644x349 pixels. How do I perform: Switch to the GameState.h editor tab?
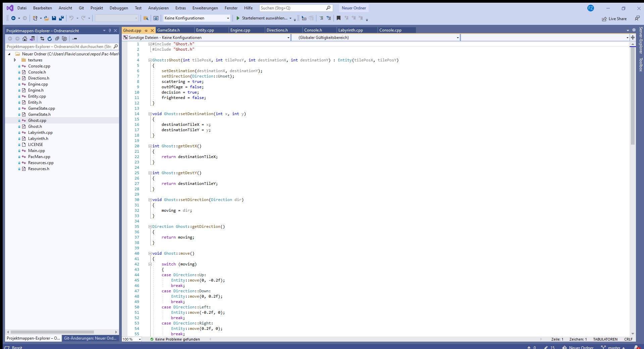pyautogui.click(x=169, y=30)
